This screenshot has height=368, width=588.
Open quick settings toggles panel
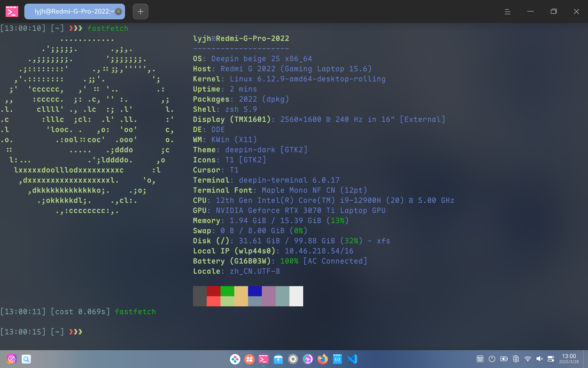point(551,359)
